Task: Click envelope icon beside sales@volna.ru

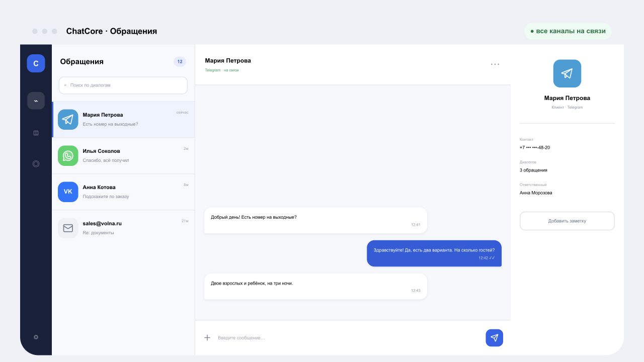Action: click(x=68, y=228)
